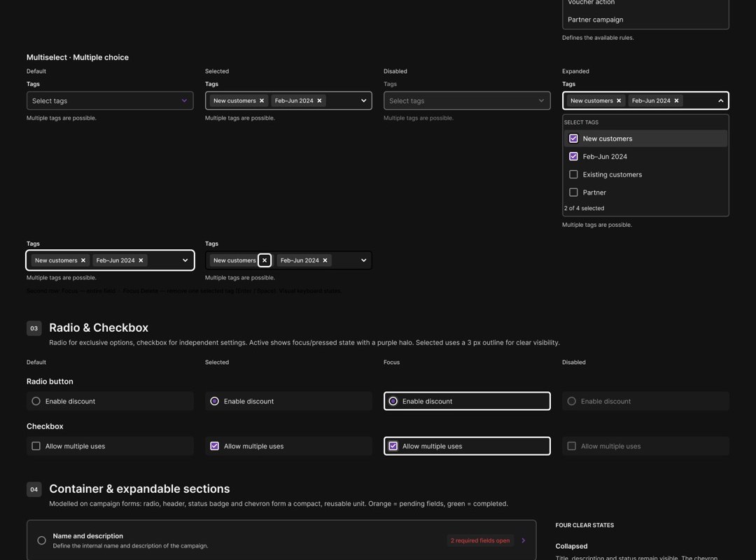Click the 04 section number badge
Screen dimensions: 756x560
coord(34,489)
